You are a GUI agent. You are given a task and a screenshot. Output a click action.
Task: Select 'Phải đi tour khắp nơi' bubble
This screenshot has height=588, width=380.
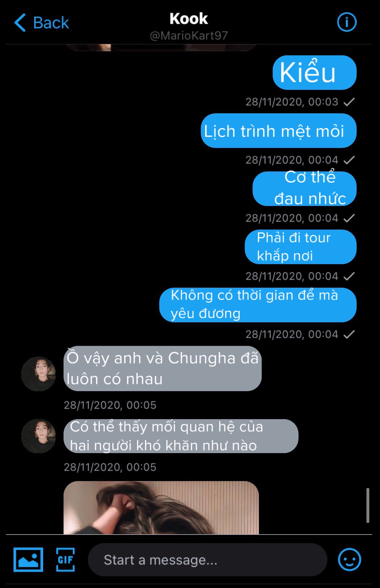point(301,247)
